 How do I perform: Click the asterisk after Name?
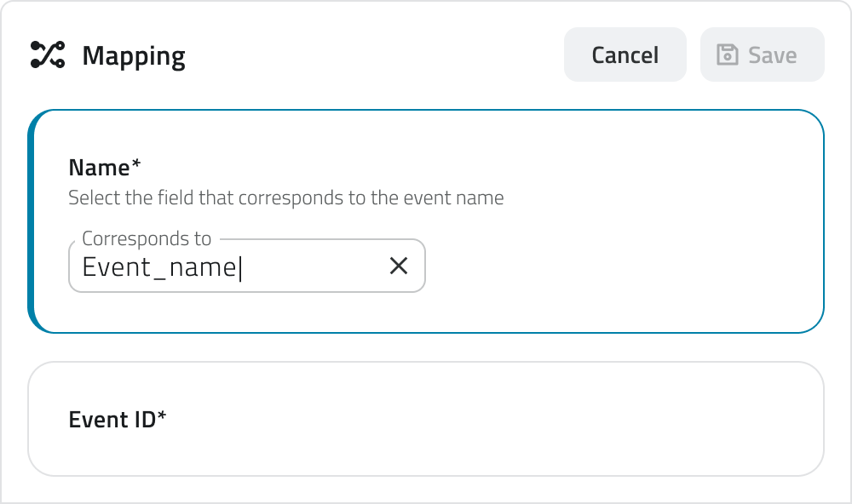pos(136,165)
